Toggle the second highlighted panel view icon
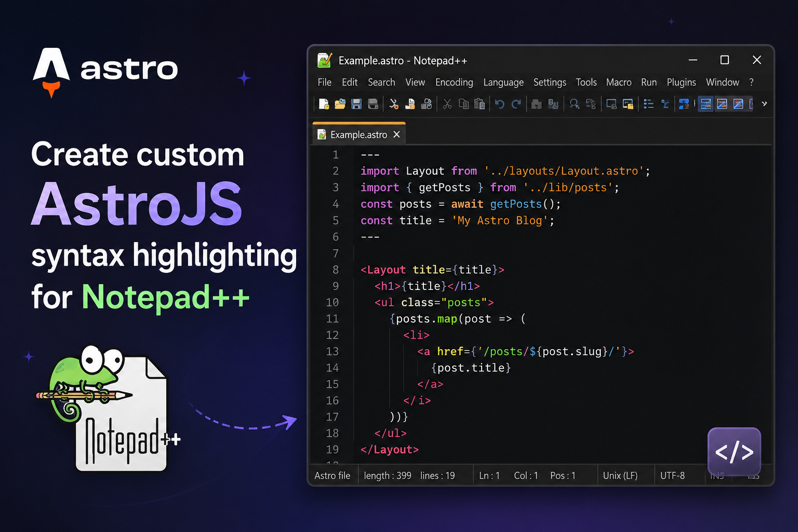This screenshot has height=532, width=798. [722, 104]
